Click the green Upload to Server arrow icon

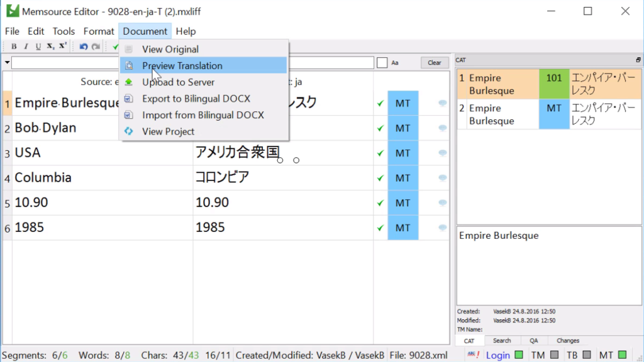click(128, 82)
